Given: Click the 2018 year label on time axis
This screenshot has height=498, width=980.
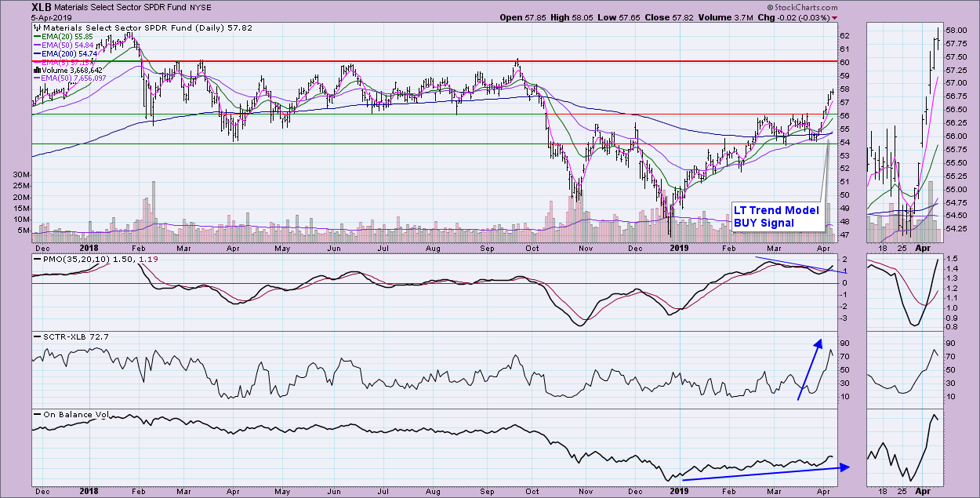Looking at the screenshot, I should click(91, 249).
